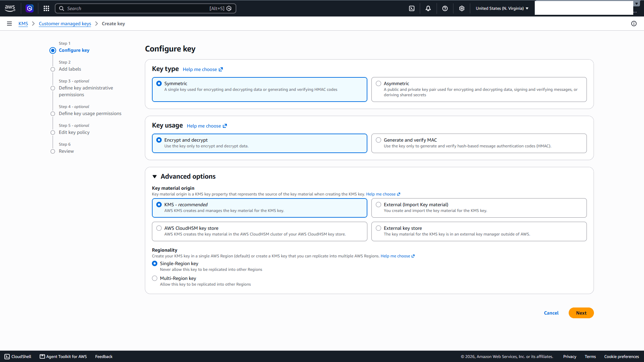The width and height of the screenshot is (644, 362).
Task: Open the United States (N. Virginia) region dropdown
Action: coord(502,8)
